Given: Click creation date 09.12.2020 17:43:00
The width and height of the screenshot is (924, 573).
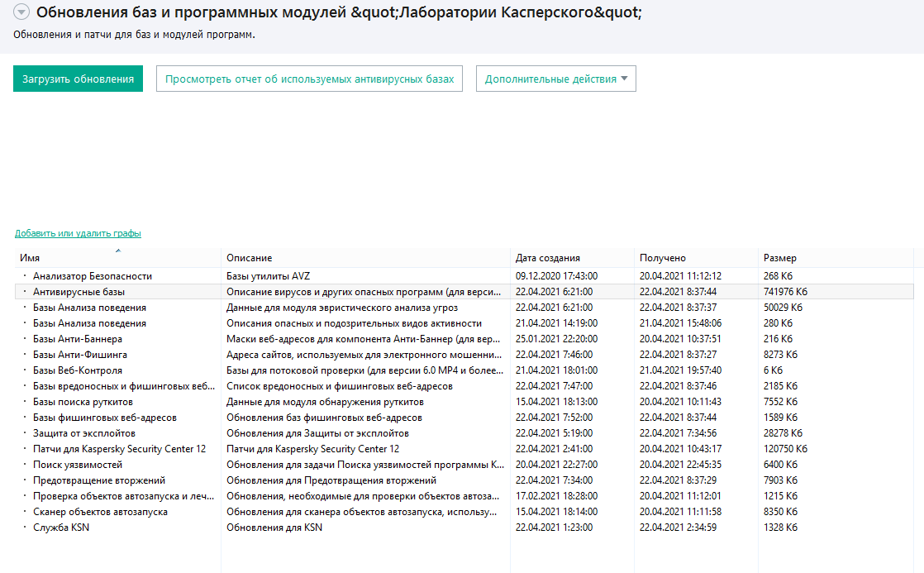Looking at the screenshot, I should [556, 276].
